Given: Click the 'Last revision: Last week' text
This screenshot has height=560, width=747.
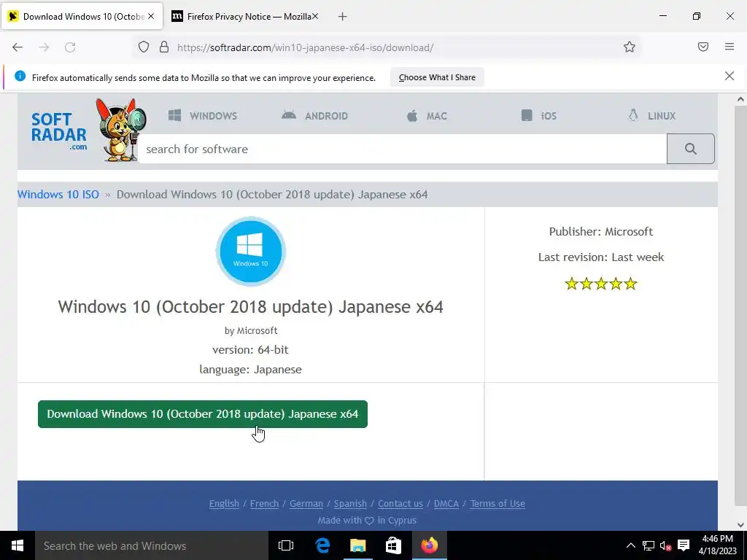Looking at the screenshot, I should [601, 257].
